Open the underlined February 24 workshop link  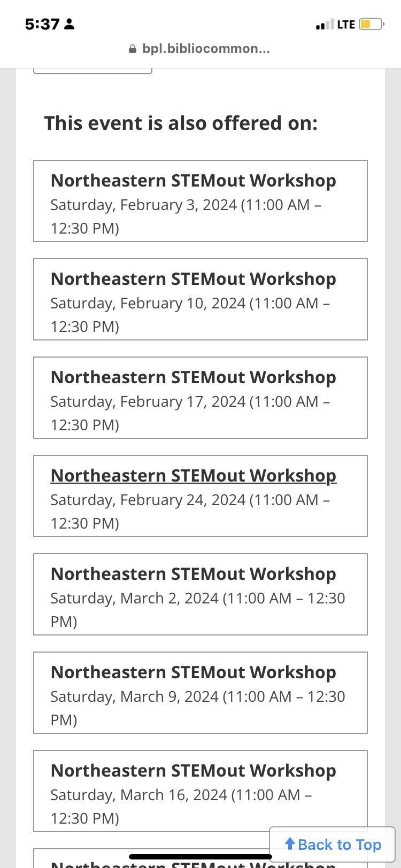click(193, 476)
